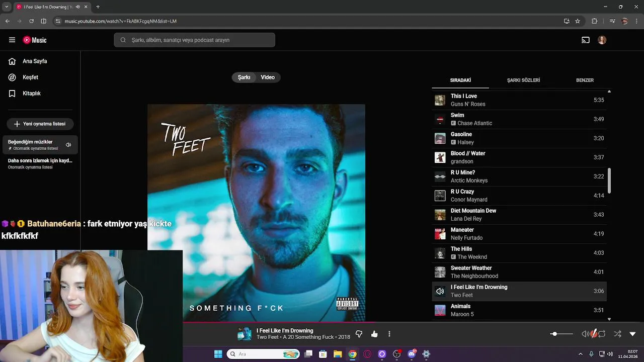This screenshot has height=362, width=644.
Task: Switch to the ŞARKI SÖZLERİ tab
Action: (523, 80)
